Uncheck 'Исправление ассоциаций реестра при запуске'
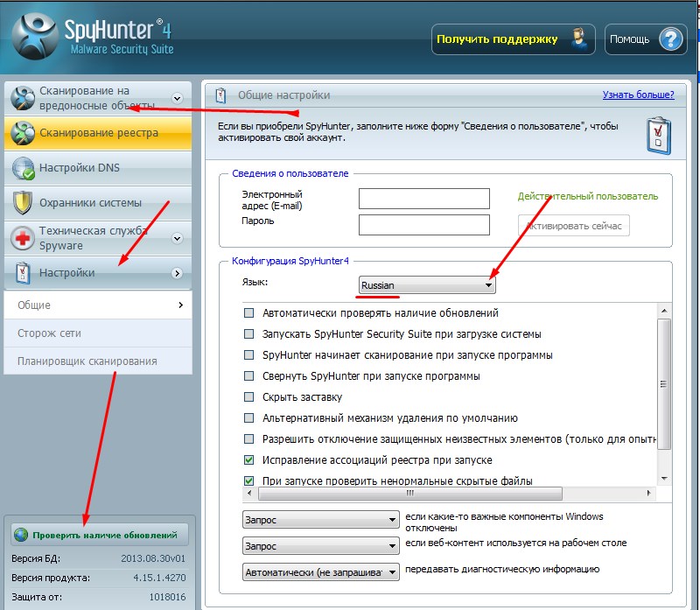Screen dimensions: 700x610 coord(248,460)
